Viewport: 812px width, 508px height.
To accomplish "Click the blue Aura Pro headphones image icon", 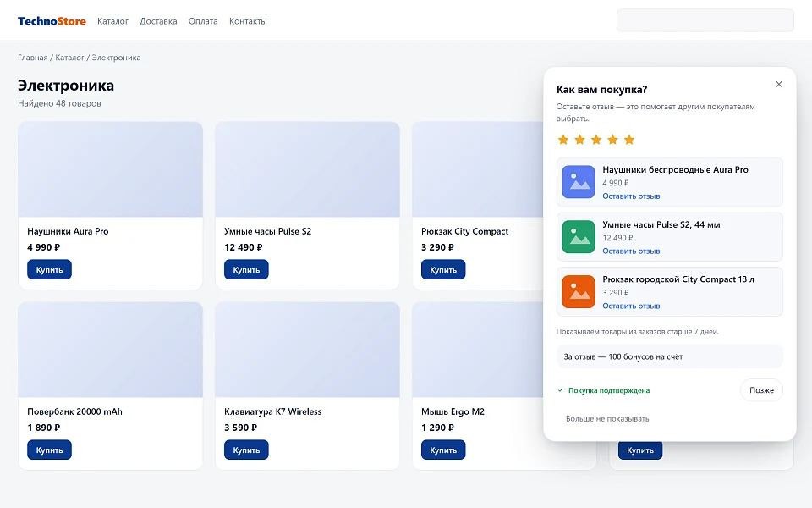I will [579, 182].
